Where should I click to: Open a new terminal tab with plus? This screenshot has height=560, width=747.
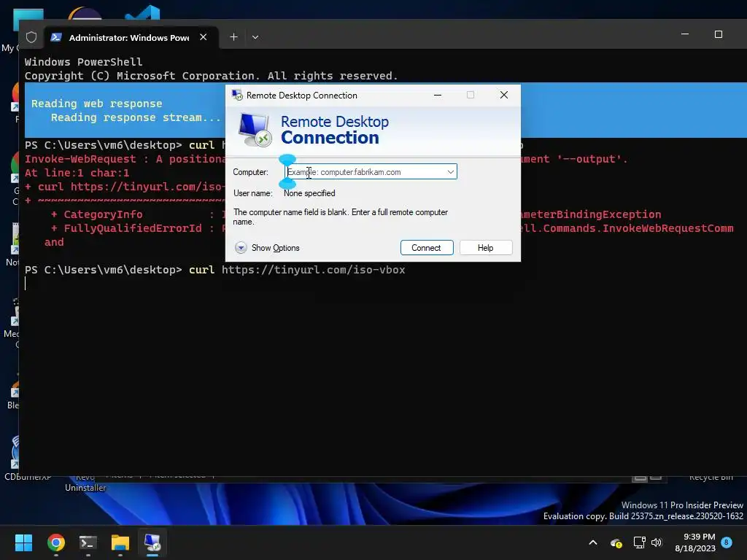pos(233,37)
